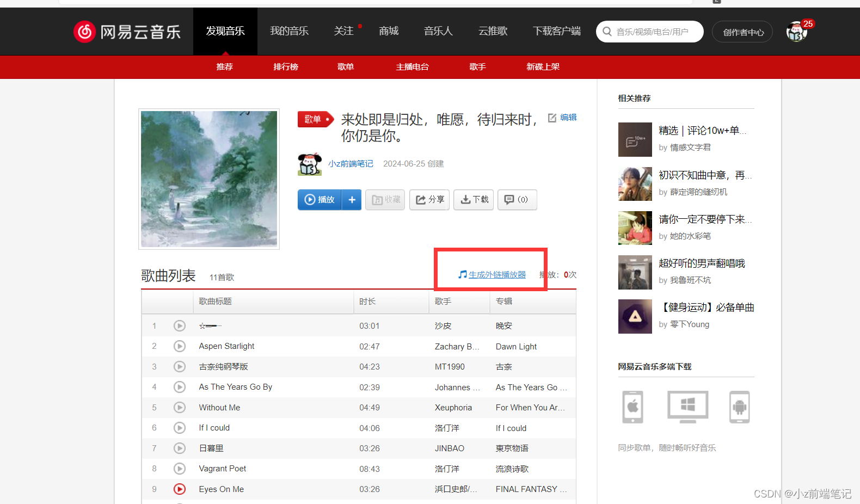Open artist JINBAO
The width and height of the screenshot is (860, 504).
coord(450,448)
